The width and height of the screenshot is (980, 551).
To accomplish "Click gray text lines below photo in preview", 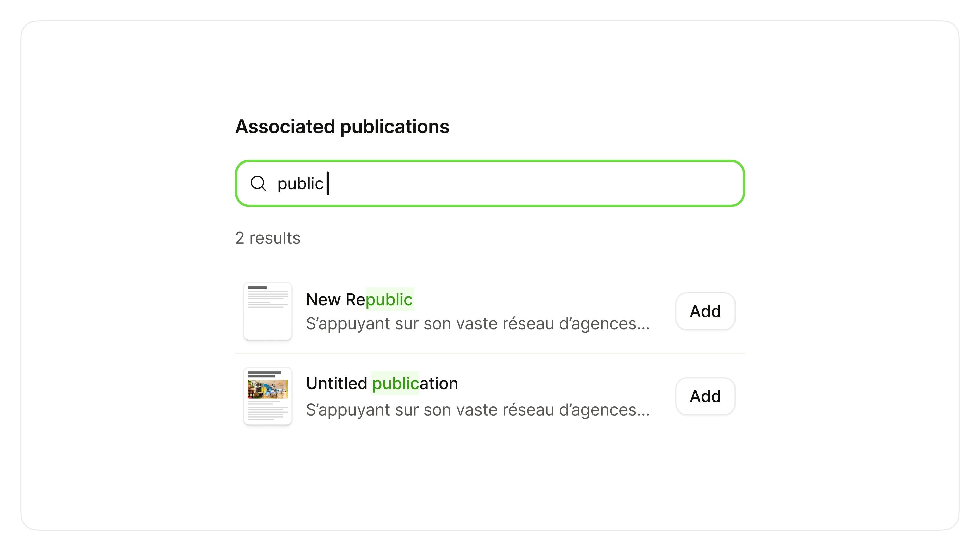I will click(x=268, y=411).
